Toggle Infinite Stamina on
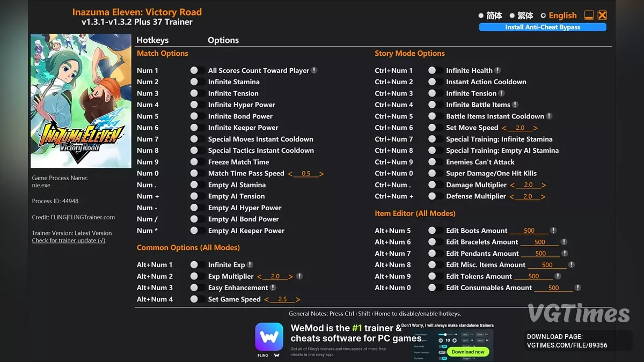The height and width of the screenshot is (362, 644). [197, 82]
